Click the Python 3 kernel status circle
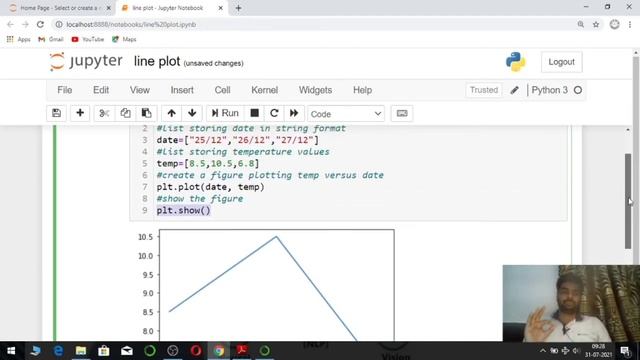640x360 pixels. point(578,90)
